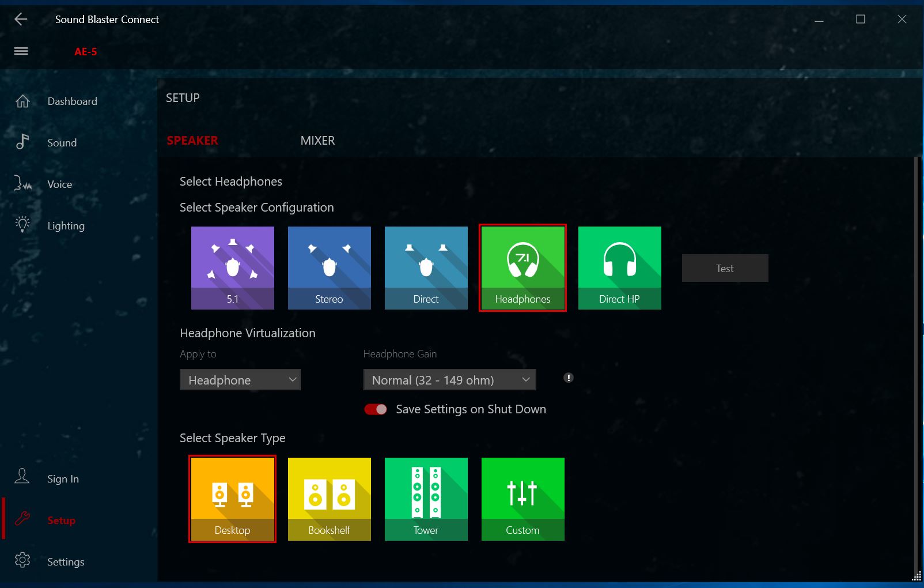The image size is (924, 588).
Task: Open the Sound page label
Action: tap(62, 143)
